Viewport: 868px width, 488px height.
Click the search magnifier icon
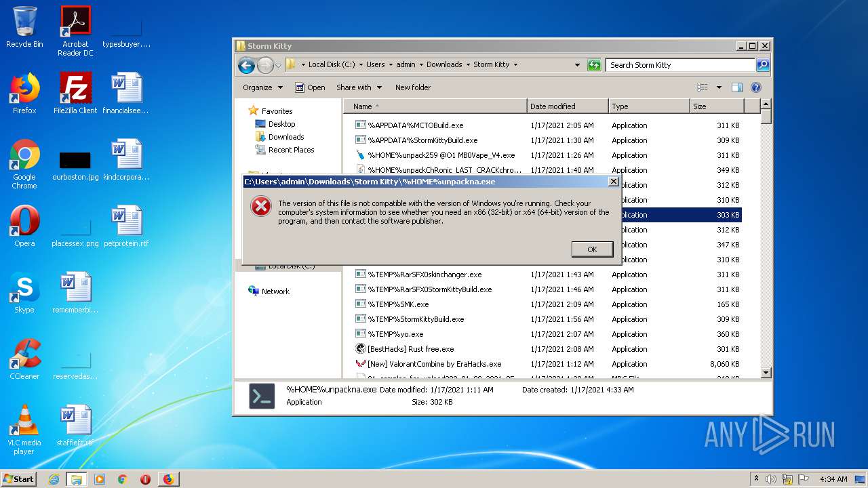pyautogui.click(x=763, y=65)
